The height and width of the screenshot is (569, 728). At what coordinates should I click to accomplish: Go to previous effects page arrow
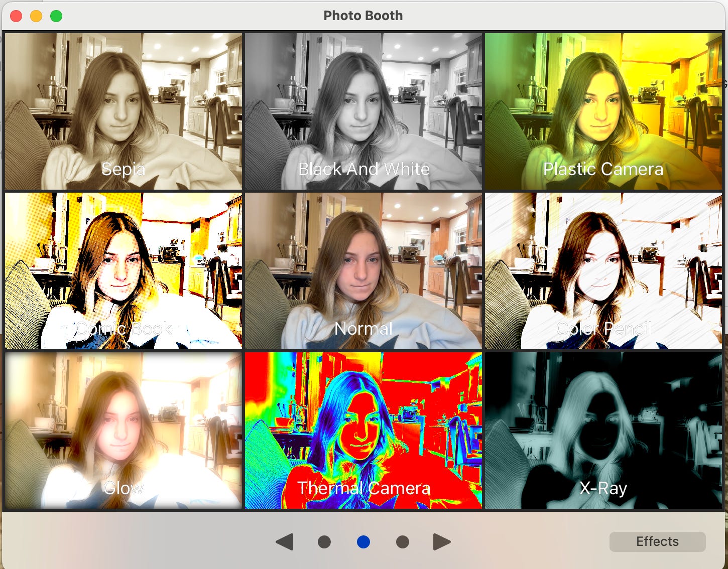pos(285,542)
